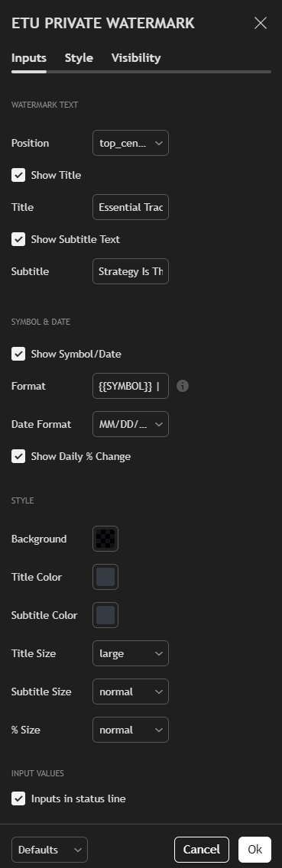Open the Position dropdown
This screenshot has width=282, height=868.
[131, 143]
